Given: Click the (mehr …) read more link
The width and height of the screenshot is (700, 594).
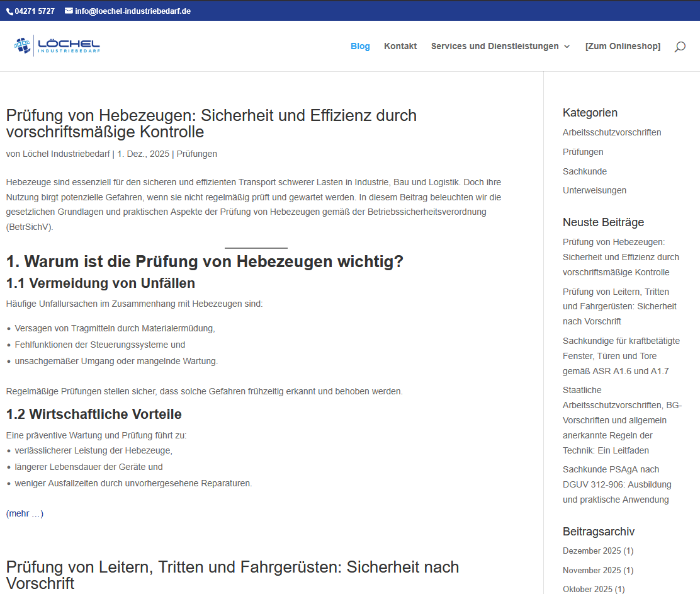Looking at the screenshot, I should click(26, 513).
